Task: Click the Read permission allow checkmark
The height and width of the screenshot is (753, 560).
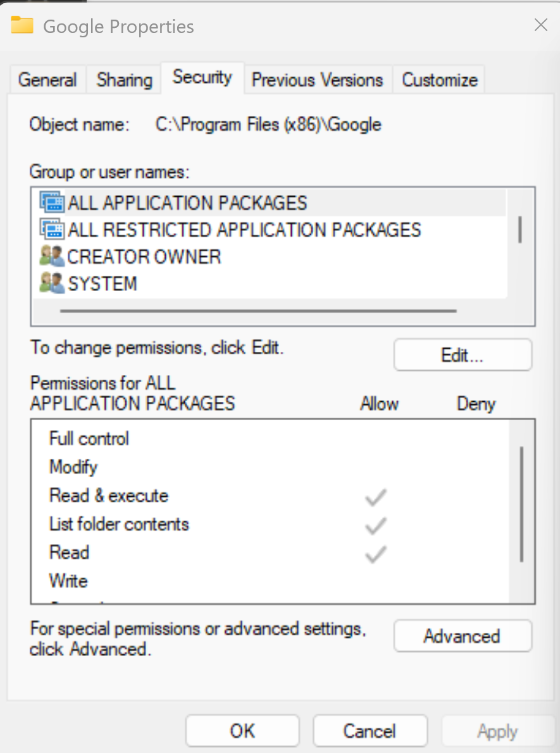Action: click(376, 554)
